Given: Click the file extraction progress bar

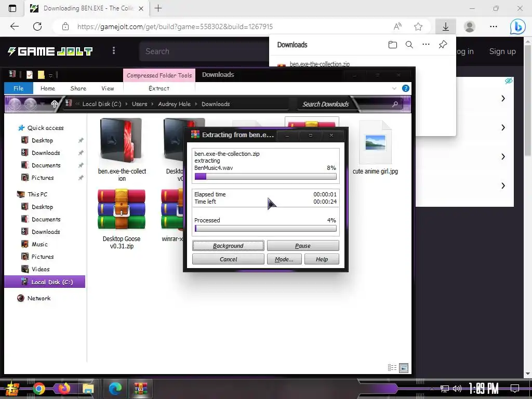Looking at the screenshot, I should (265, 177).
